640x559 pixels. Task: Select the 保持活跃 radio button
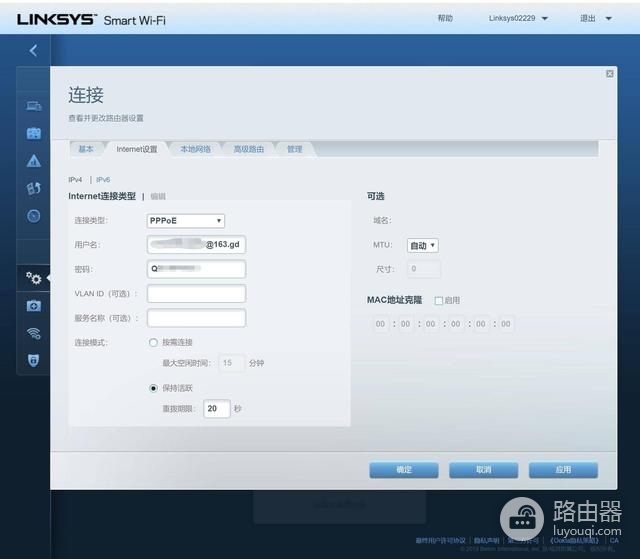[153, 388]
